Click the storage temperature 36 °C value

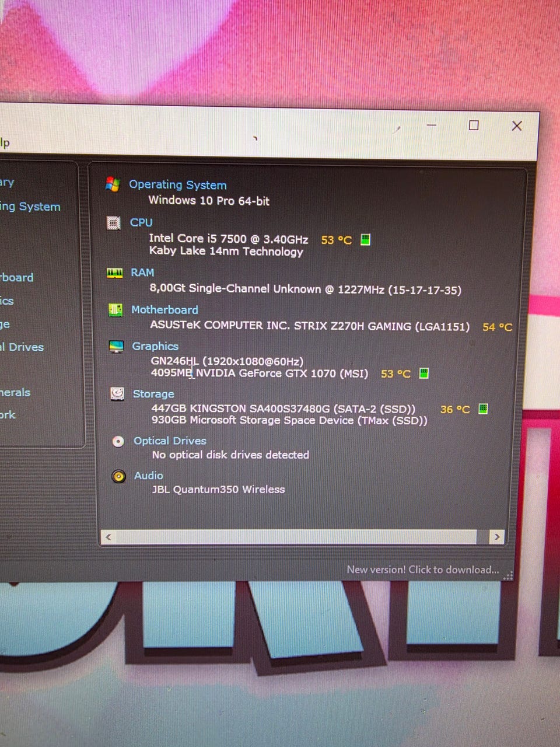point(455,409)
